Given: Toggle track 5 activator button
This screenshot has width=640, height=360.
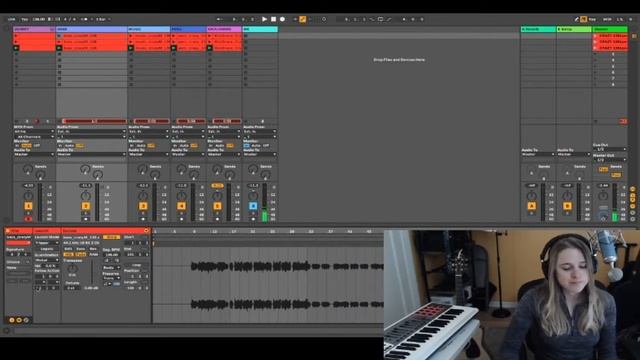Looking at the screenshot, I should [x=217, y=206].
